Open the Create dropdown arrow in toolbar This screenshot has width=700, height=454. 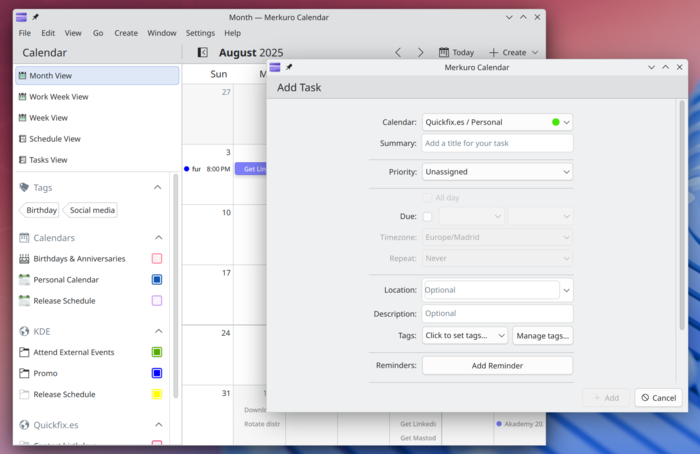click(535, 53)
